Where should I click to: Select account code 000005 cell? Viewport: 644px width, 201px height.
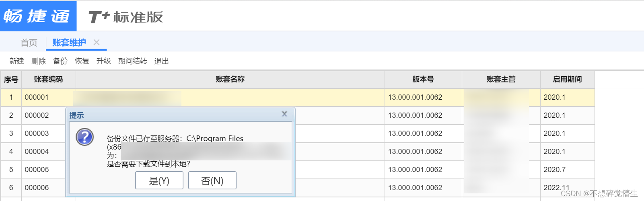(44, 170)
